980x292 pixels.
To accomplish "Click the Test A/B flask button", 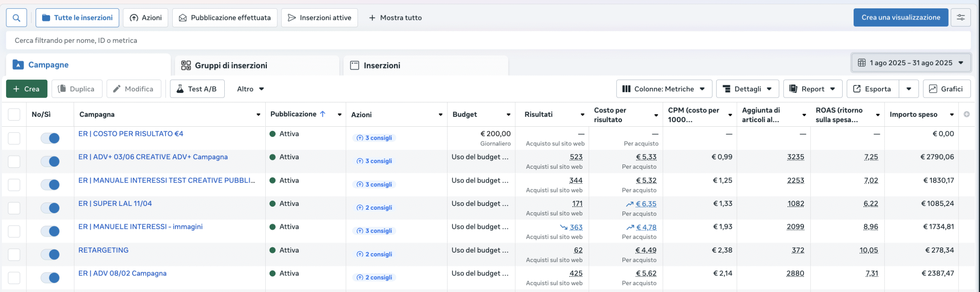I will coord(197,89).
